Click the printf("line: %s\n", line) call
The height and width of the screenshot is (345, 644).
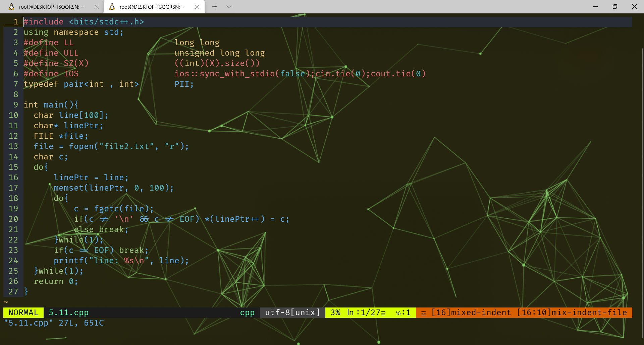[121, 261]
